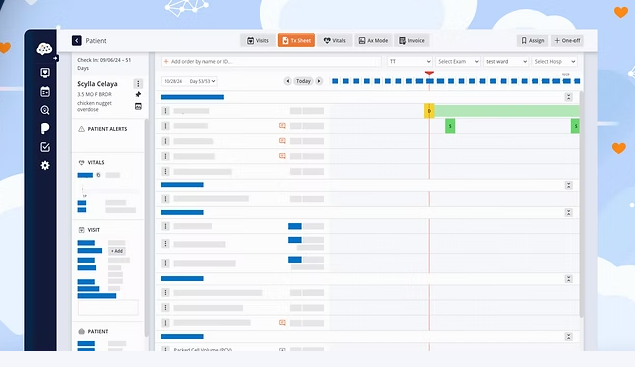This screenshot has height=367, width=635.
Task: Click the 3.5 MO F BRDR text
Action: pos(94,94)
